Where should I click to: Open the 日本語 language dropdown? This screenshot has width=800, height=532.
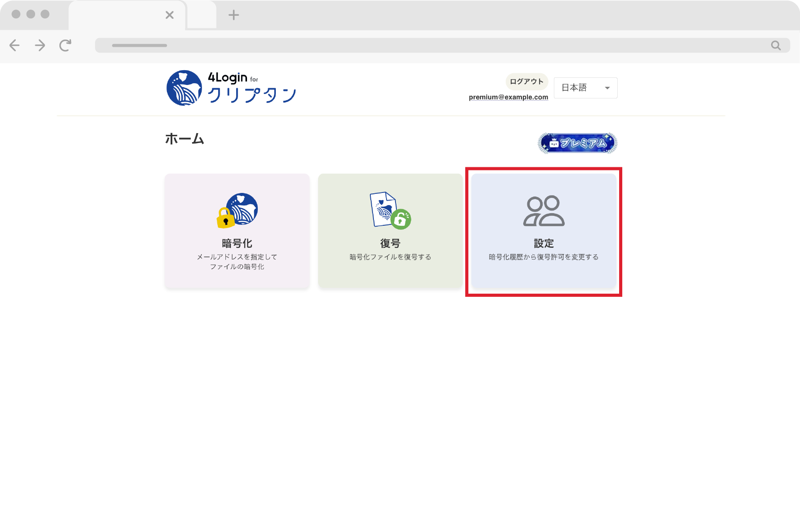[x=585, y=88]
